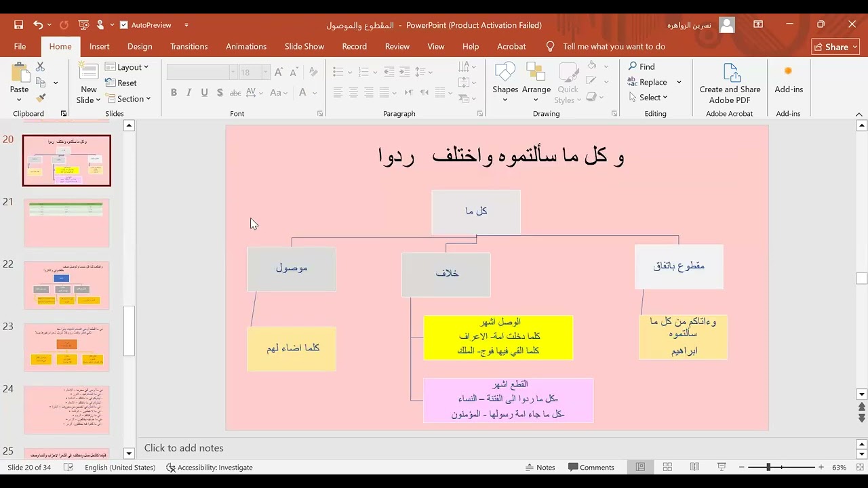
Task: Click the Line Spacing icon
Action: point(420,72)
